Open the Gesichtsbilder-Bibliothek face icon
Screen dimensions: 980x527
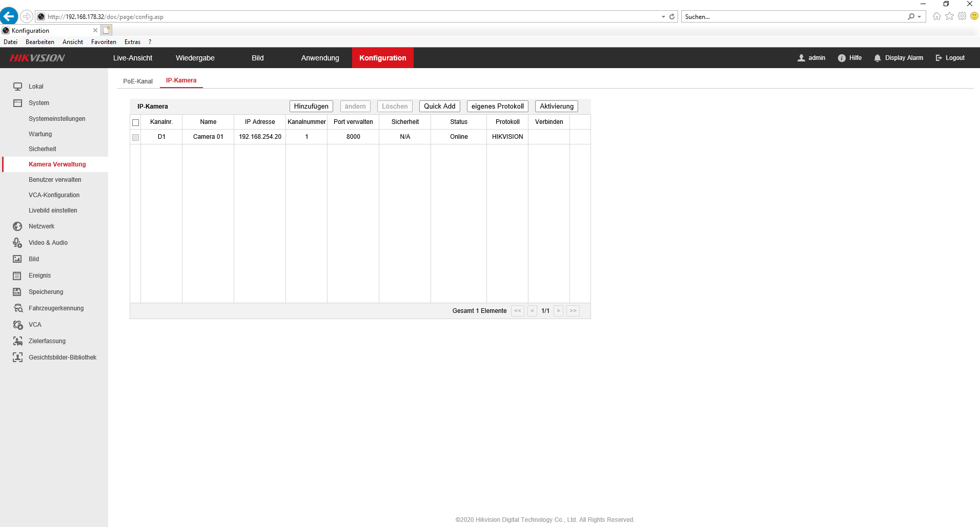click(17, 357)
